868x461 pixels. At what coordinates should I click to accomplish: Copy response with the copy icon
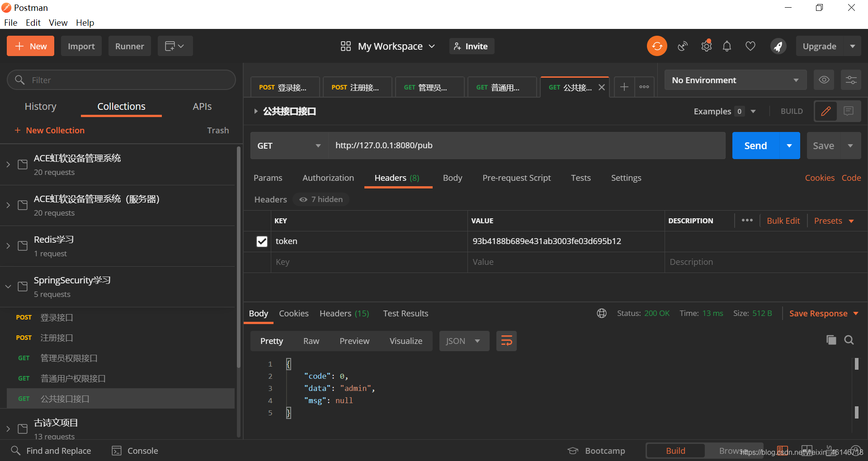click(831, 340)
